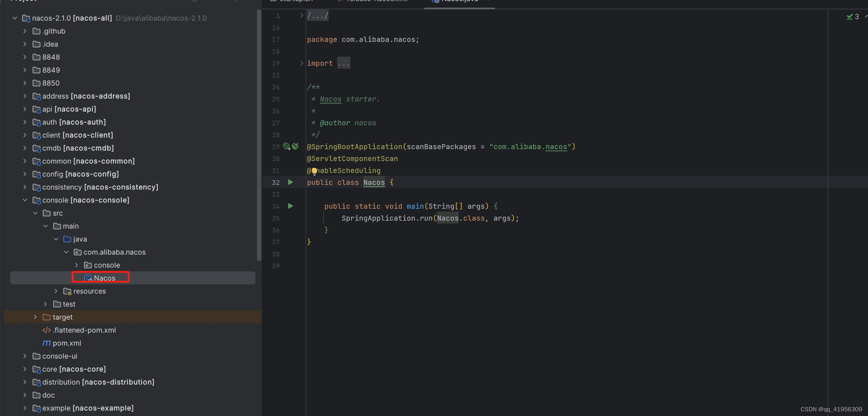The width and height of the screenshot is (868, 416).
Task: Click the Nacos class name on line 32
Action: coord(374,182)
